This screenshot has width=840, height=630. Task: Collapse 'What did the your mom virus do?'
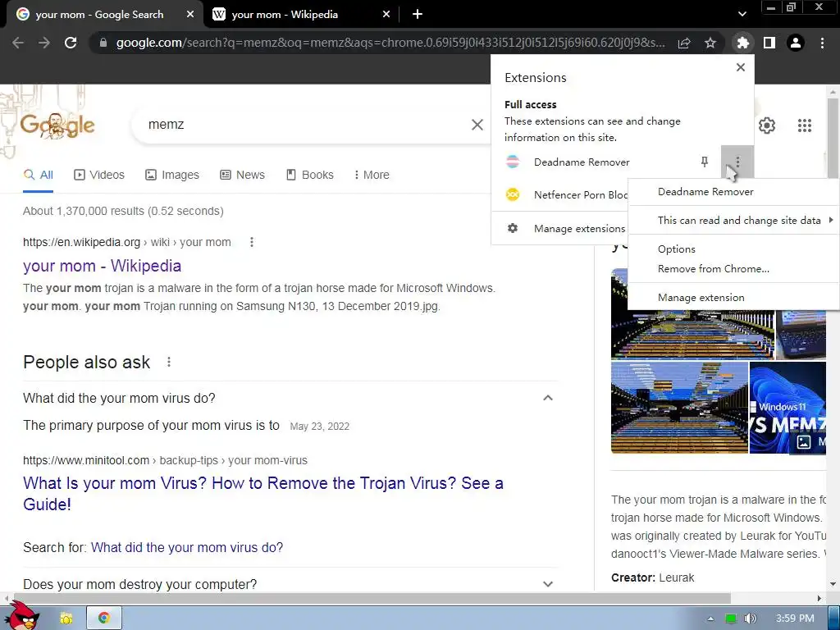[x=547, y=398]
